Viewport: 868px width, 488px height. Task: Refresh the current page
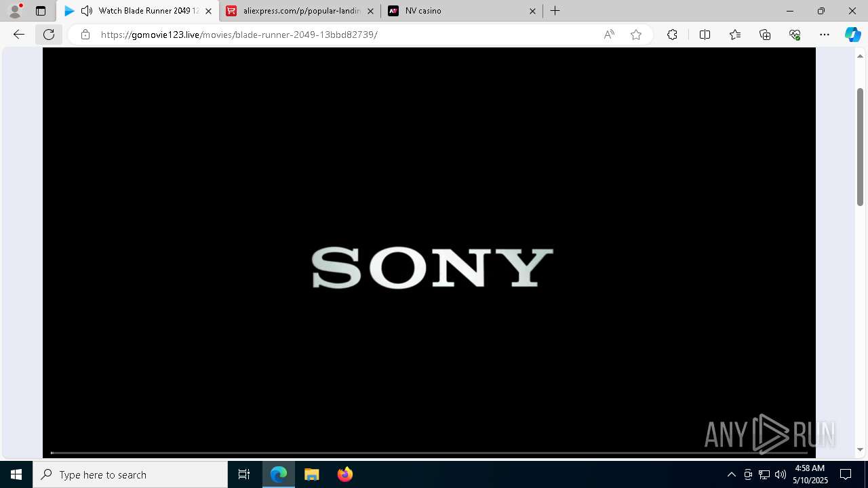49,35
